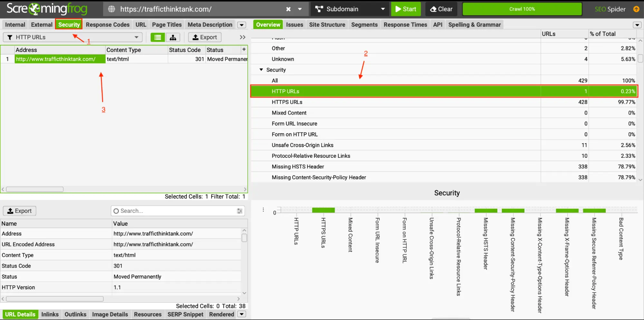Collapse the Security tree section
The image size is (644, 320).
(261, 70)
